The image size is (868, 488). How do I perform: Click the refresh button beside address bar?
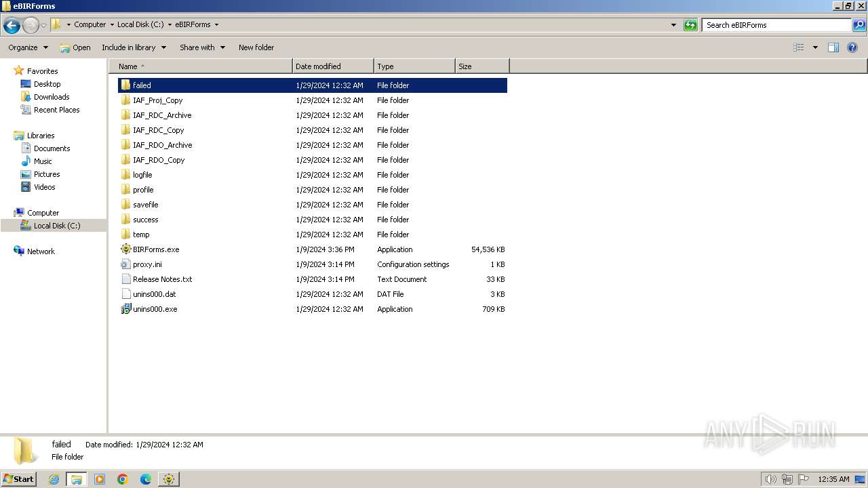[x=690, y=25]
